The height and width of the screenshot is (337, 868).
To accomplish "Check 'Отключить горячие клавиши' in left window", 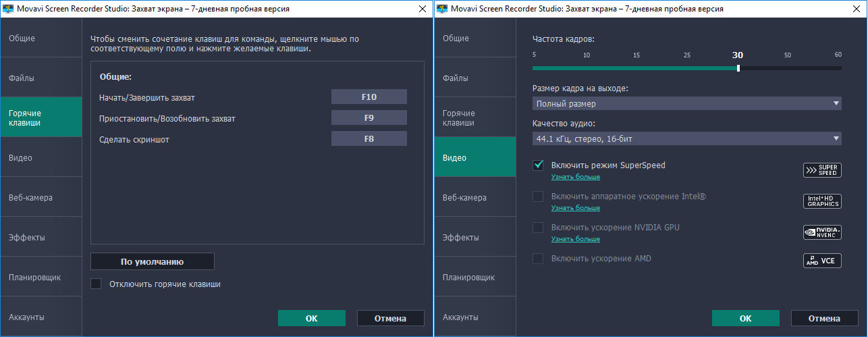I will [96, 284].
